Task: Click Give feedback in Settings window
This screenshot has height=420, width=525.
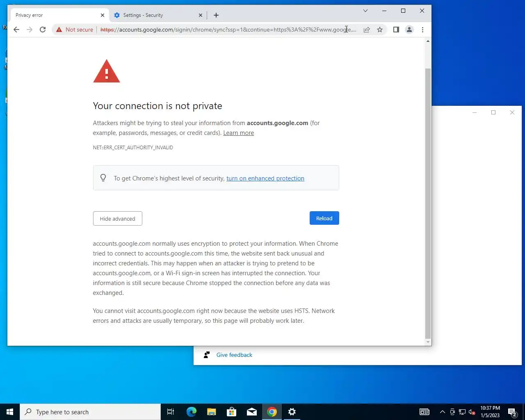Action: (234, 355)
